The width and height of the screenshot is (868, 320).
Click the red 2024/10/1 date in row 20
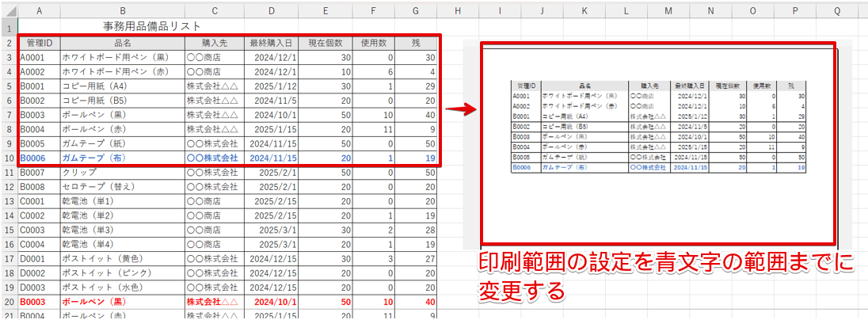(271, 302)
